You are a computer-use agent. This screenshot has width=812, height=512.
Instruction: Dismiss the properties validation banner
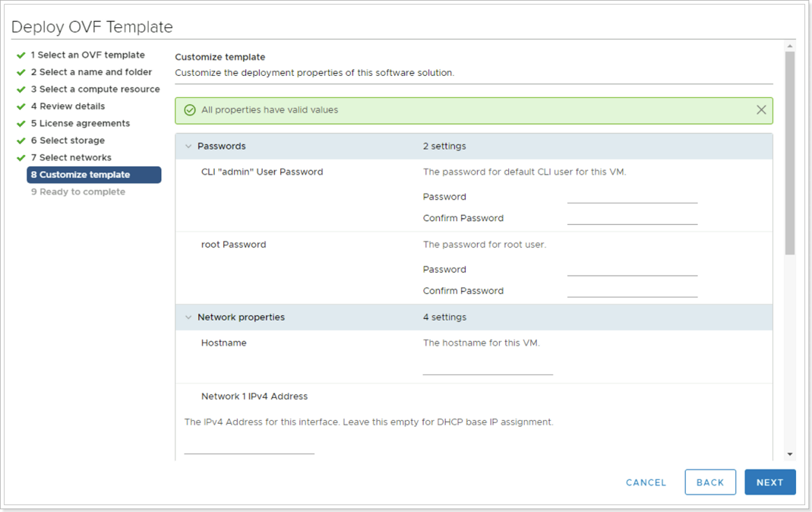click(761, 109)
